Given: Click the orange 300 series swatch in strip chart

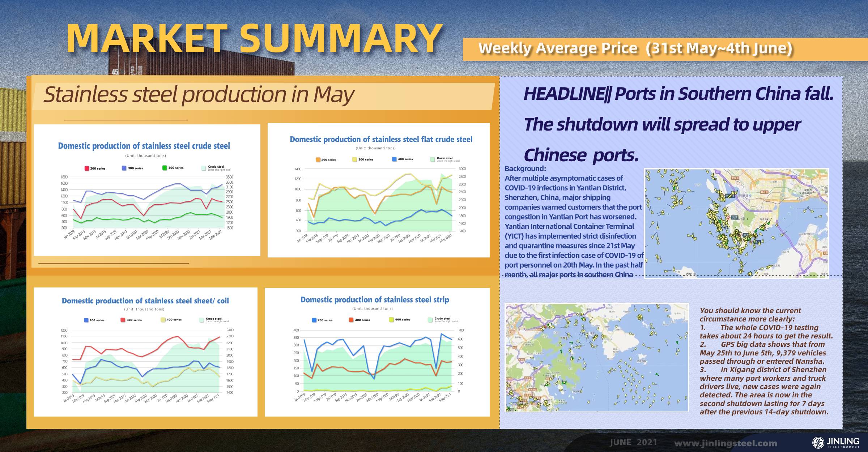Looking at the screenshot, I should 351,320.
